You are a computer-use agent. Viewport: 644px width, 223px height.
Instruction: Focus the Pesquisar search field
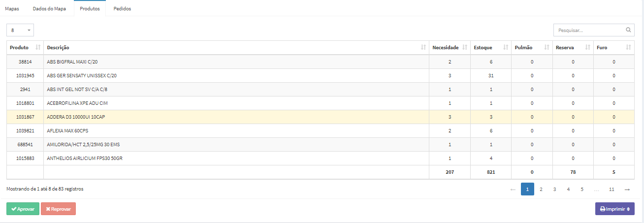click(589, 30)
